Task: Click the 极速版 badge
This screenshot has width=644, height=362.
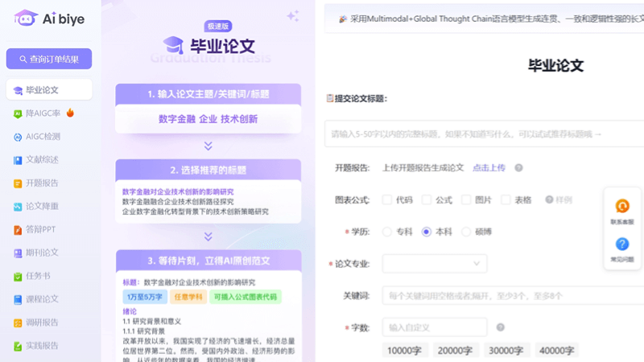Action: [218, 27]
